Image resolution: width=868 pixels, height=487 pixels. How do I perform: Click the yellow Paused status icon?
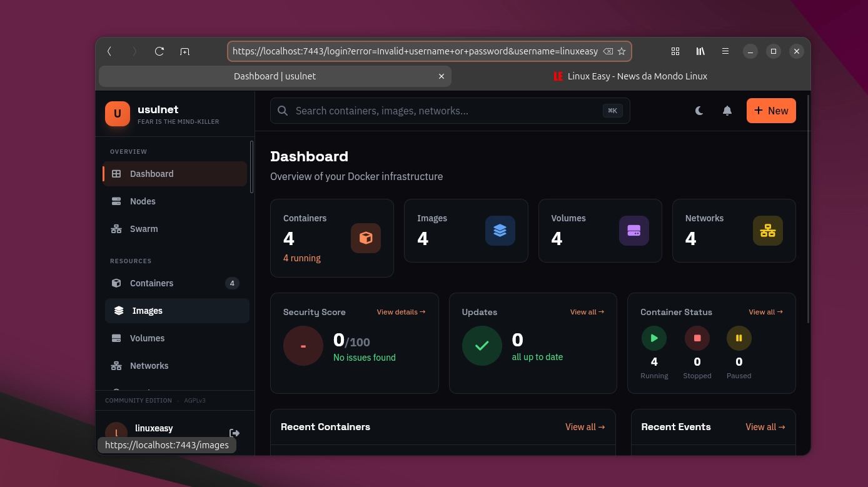coord(739,338)
